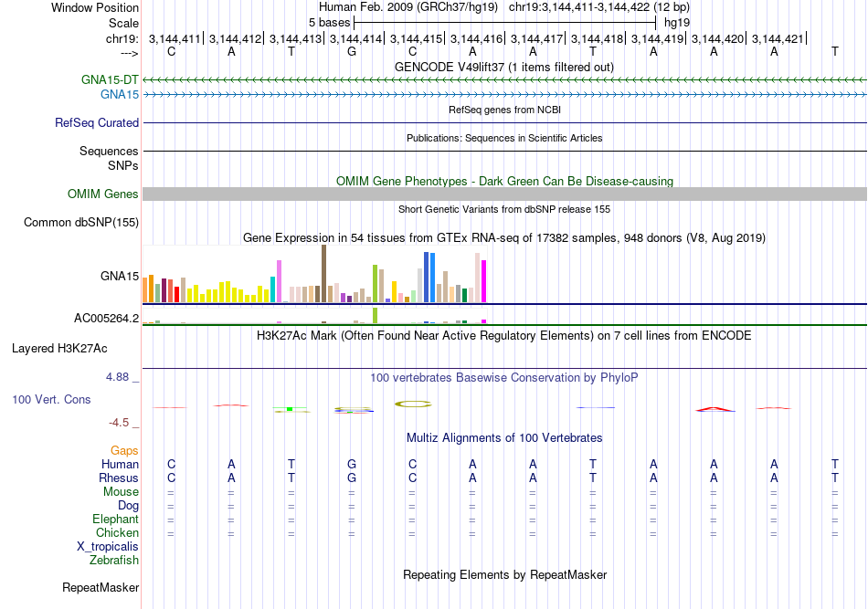Click the Window Position label
Image resolution: width=868 pixels, height=609 pixels.
(x=95, y=7)
